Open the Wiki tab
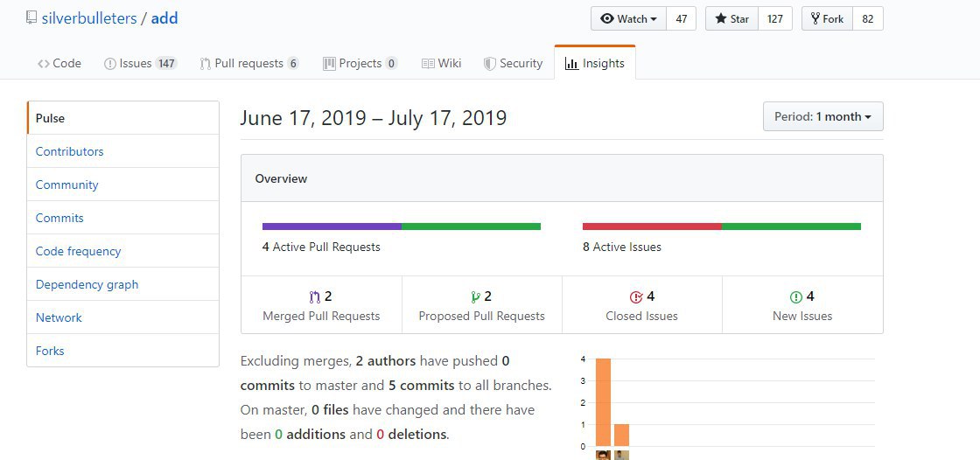The image size is (980, 460). (x=441, y=63)
